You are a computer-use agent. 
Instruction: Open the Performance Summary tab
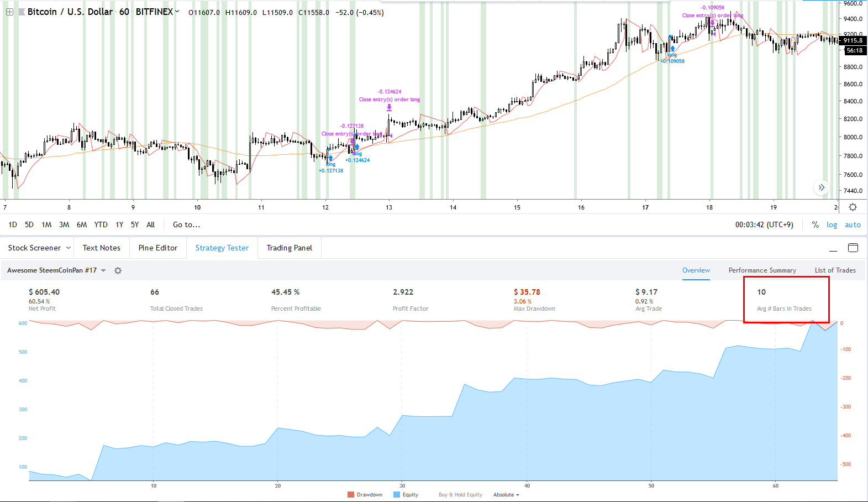click(762, 270)
